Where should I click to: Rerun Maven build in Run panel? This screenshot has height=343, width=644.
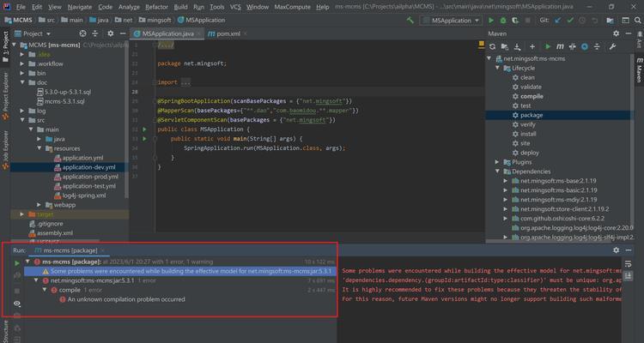pyautogui.click(x=17, y=263)
